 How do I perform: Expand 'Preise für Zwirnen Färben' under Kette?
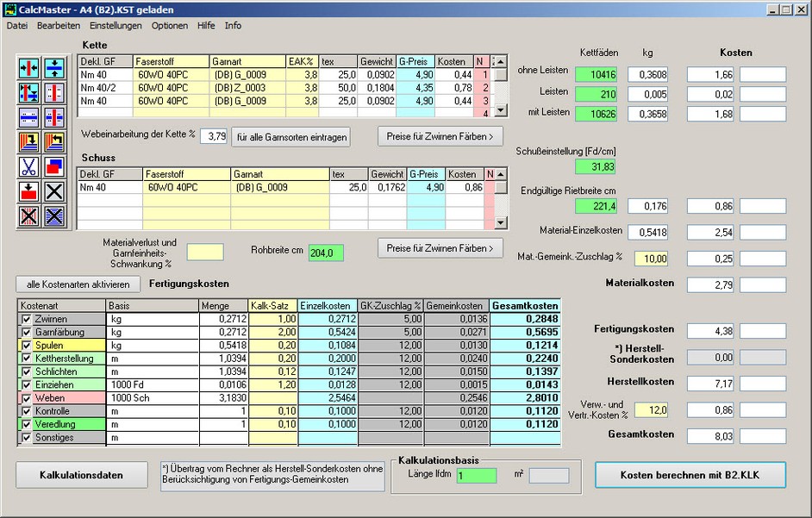pyautogui.click(x=440, y=137)
